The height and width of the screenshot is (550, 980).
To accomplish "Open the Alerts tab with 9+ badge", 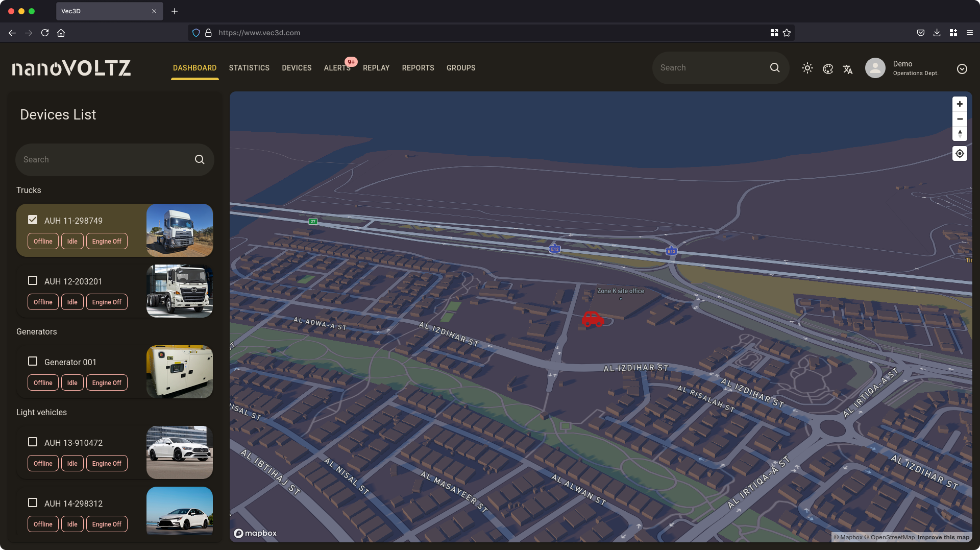I will pos(337,68).
